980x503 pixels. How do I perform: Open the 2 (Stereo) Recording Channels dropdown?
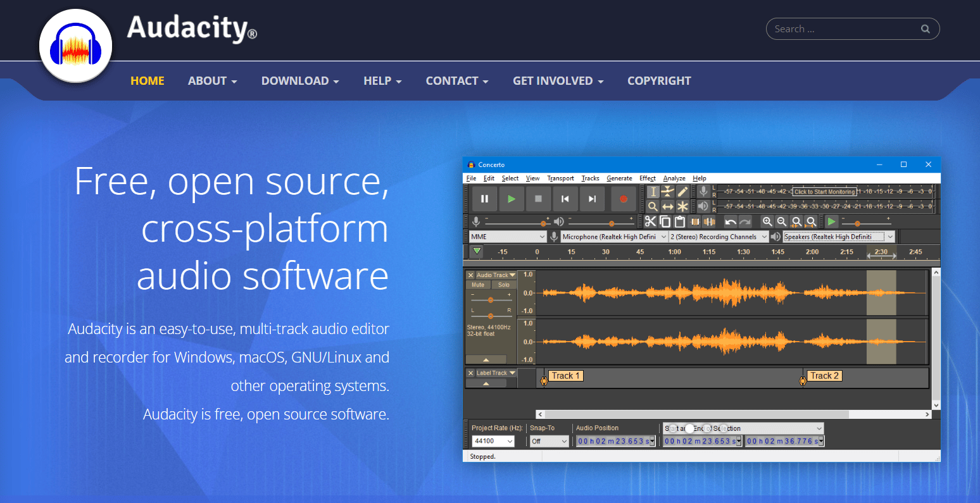pyautogui.click(x=719, y=237)
